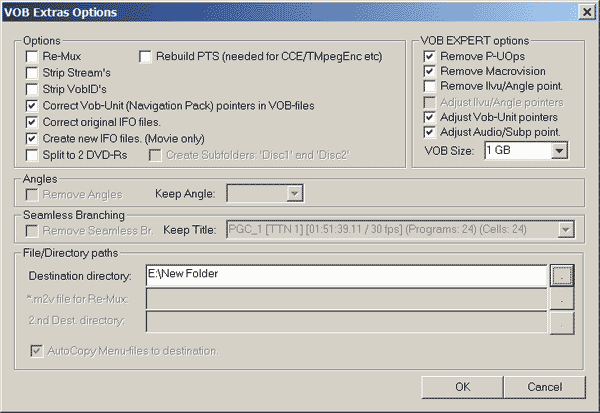
Task: Cancel the VOB Extras Options dialog
Action: [545, 387]
